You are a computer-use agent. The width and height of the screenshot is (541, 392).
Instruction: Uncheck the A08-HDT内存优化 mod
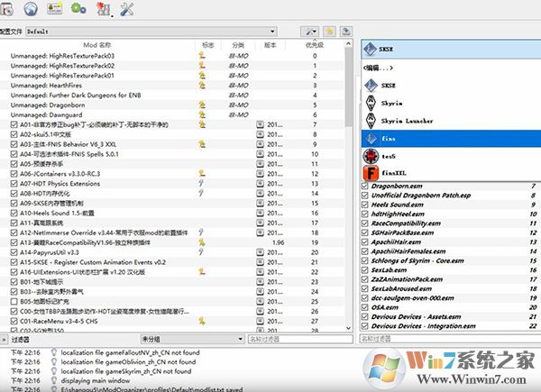pos(5,193)
